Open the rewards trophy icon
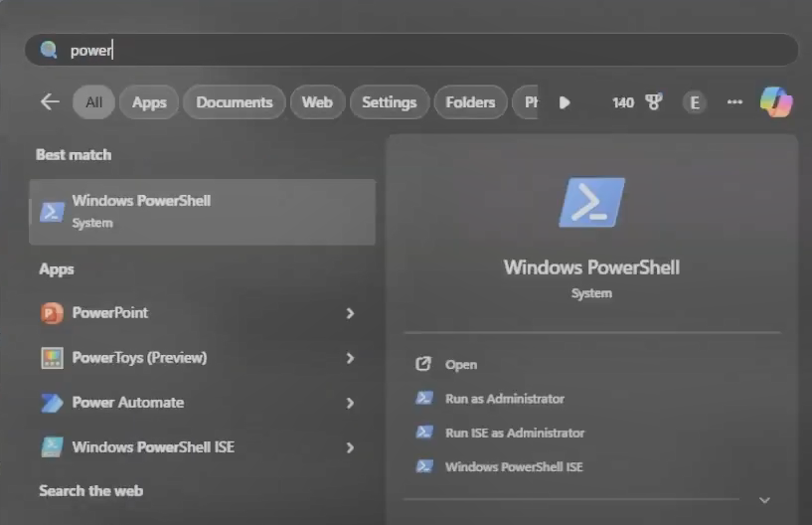 (654, 101)
